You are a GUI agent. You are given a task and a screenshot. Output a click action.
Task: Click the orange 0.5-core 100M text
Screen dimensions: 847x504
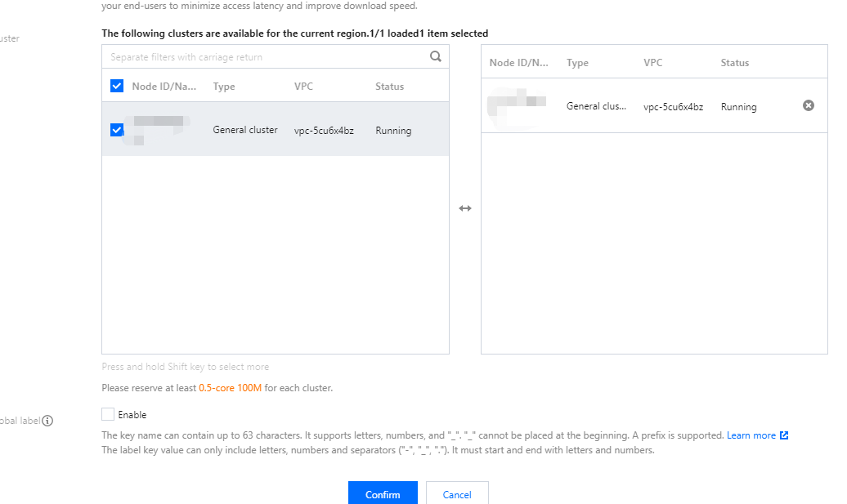230,388
